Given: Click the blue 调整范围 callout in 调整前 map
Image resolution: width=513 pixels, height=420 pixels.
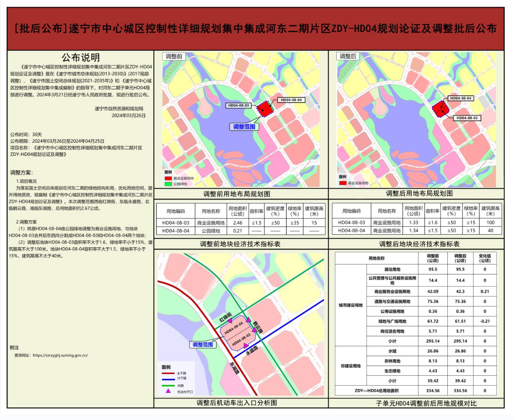Looking at the screenshot, I should [x=244, y=127].
